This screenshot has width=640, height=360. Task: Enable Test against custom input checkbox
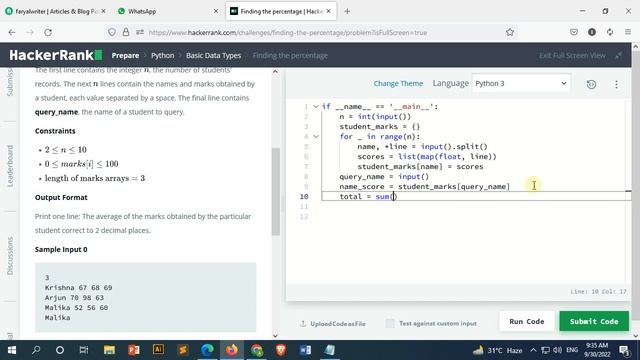pos(390,323)
